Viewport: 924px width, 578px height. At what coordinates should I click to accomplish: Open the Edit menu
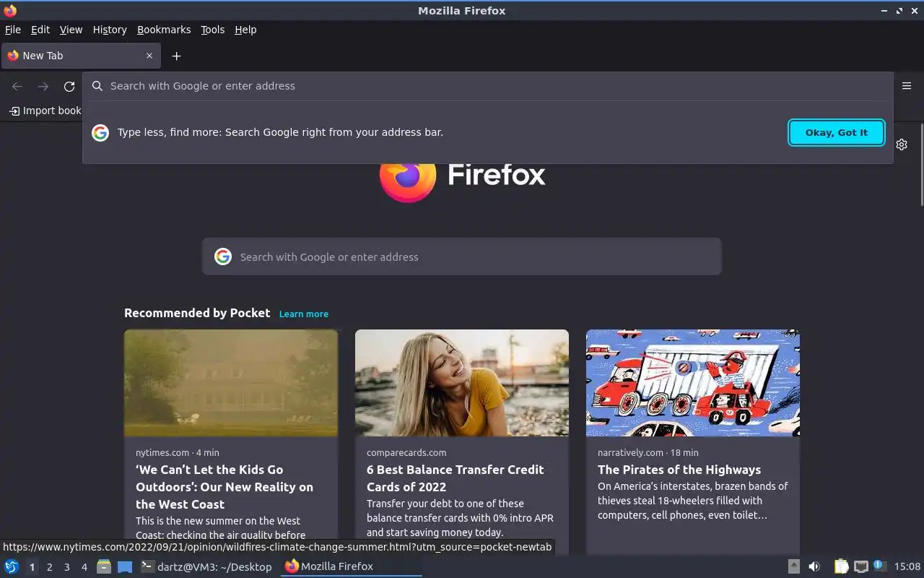[40, 30]
